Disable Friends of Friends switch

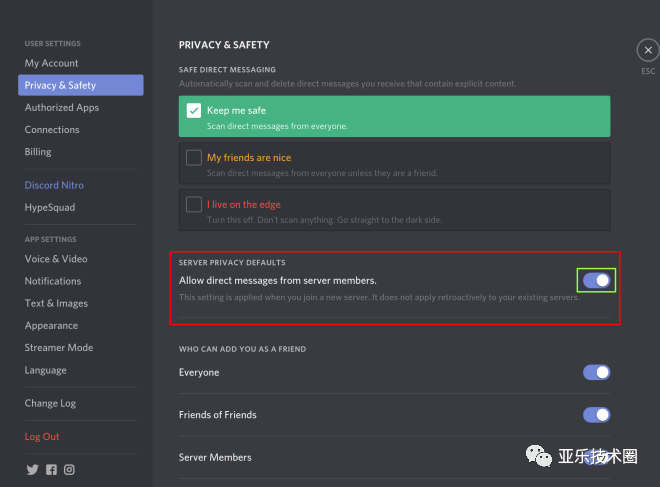click(596, 415)
